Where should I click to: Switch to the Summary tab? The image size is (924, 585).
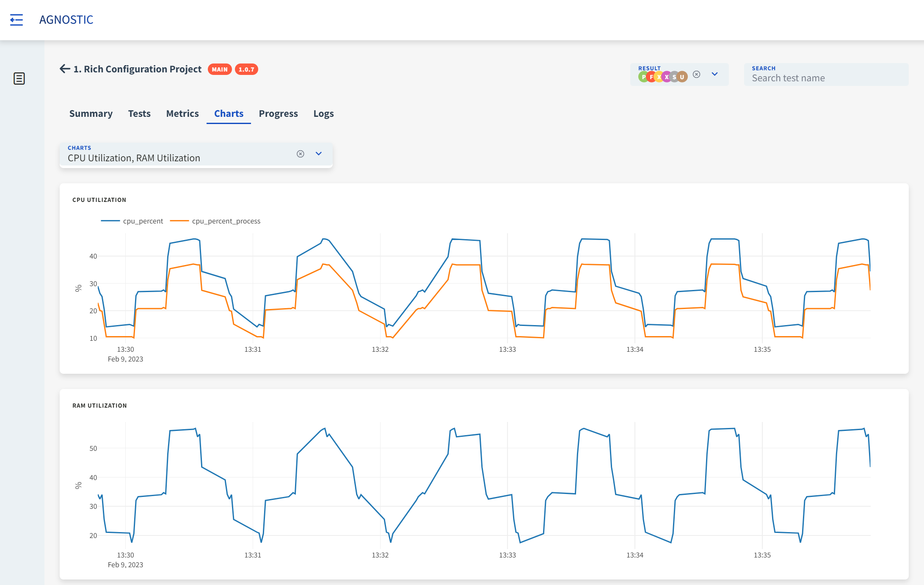pos(90,113)
